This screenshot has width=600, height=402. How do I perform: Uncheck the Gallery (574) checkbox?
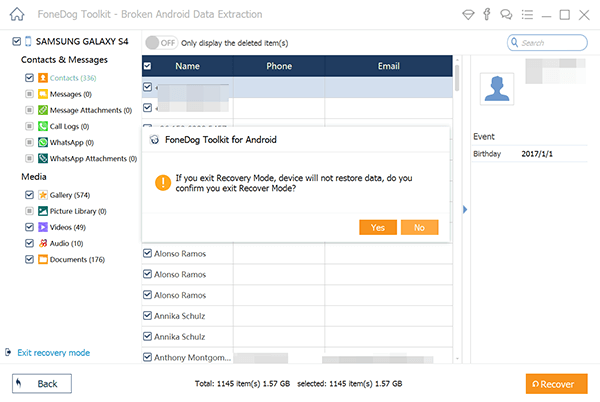pos(29,195)
